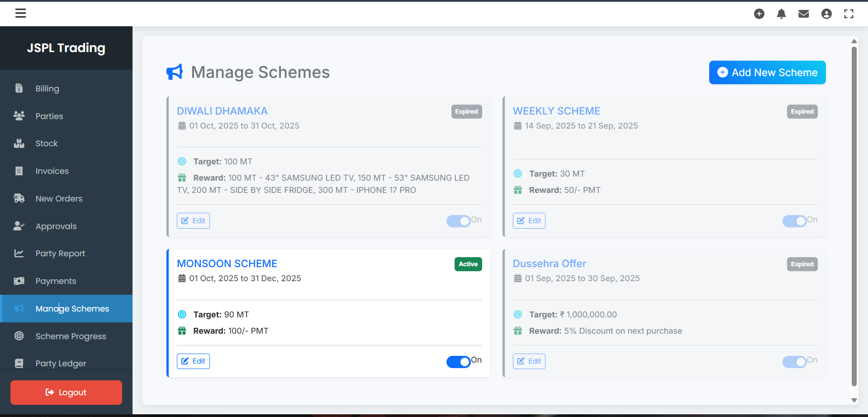Screen dimensions: 868x417
Task: Open Scheme Progress in sidebar
Action: (x=71, y=336)
